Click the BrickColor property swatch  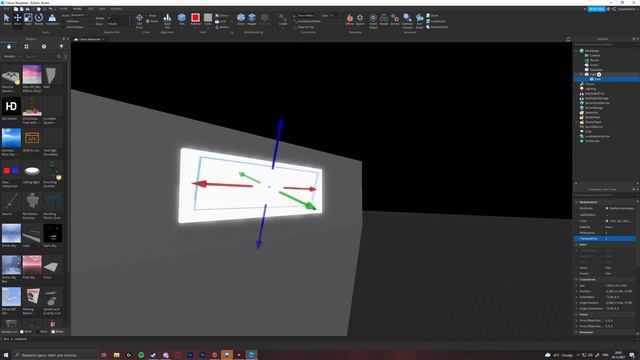point(607,208)
